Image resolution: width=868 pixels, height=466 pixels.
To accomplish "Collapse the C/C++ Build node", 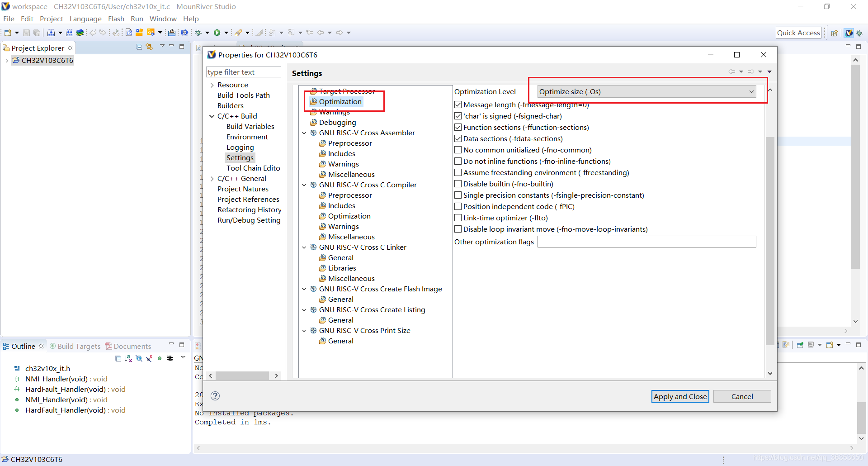I will tap(212, 116).
